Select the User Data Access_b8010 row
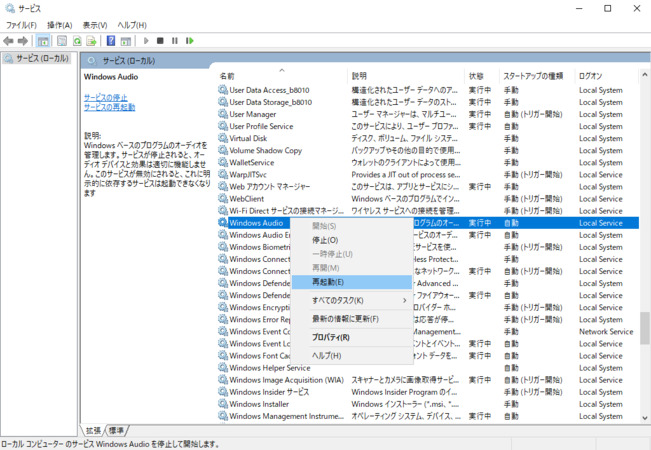This screenshot has height=450, width=651. pos(428,90)
